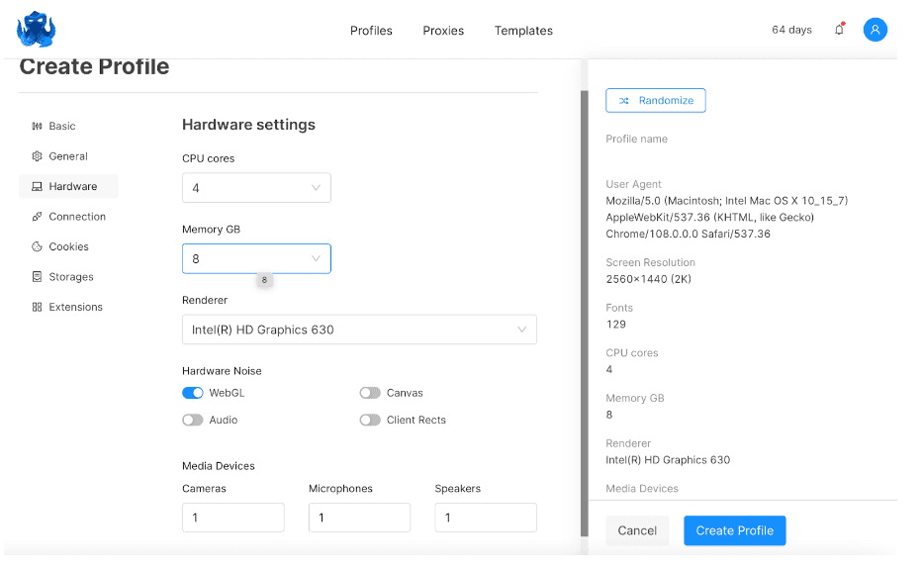Disable the WebGL hardware noise toggle
924x571 pixels.
(x=192, y=393)
